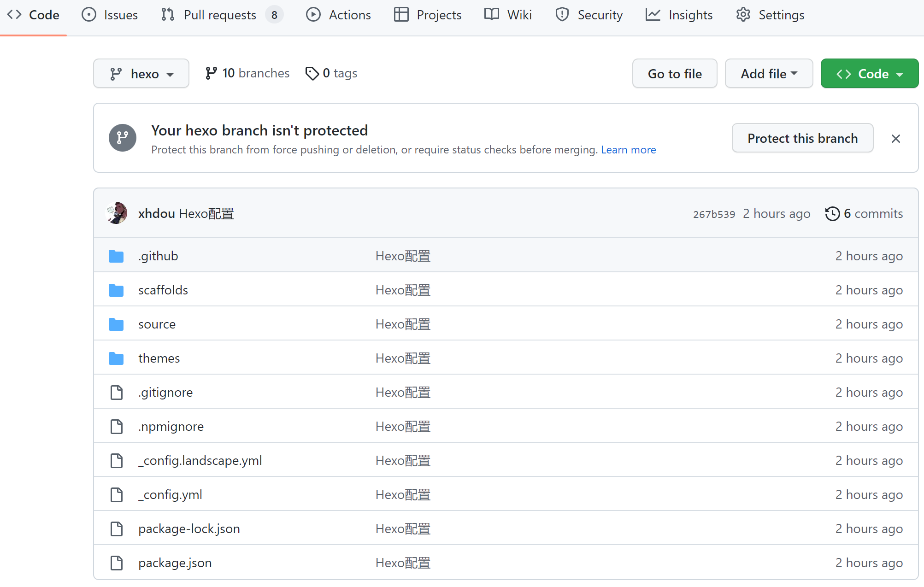The width and height of the screenshot is (924, 587).
Task: Open commit hash 267b539
Action: click(714, 214)
